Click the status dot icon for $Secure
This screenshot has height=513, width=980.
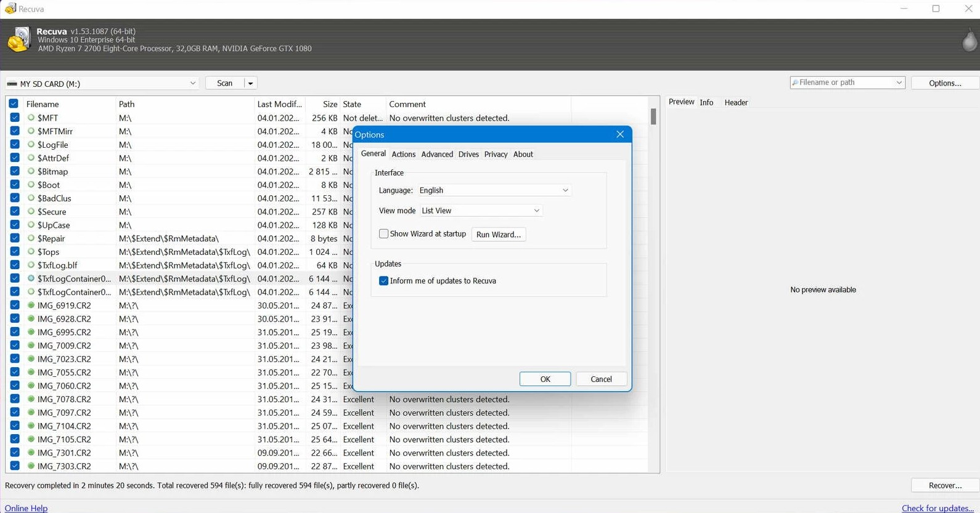[31, 212]
